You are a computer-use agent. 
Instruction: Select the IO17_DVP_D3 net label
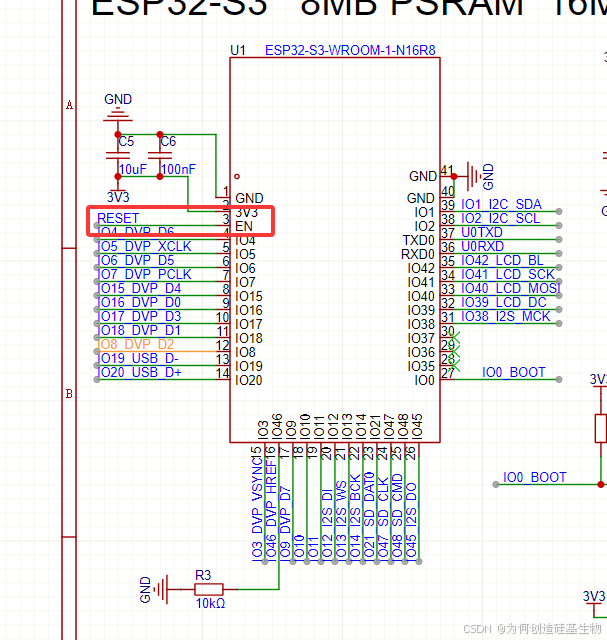tap(139, 316)
